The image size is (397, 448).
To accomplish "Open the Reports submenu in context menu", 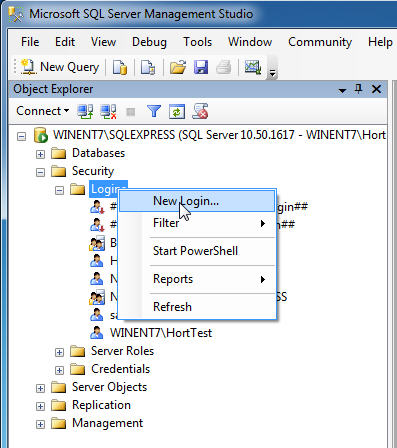I will pyautogui.click(x=197, y=279).
